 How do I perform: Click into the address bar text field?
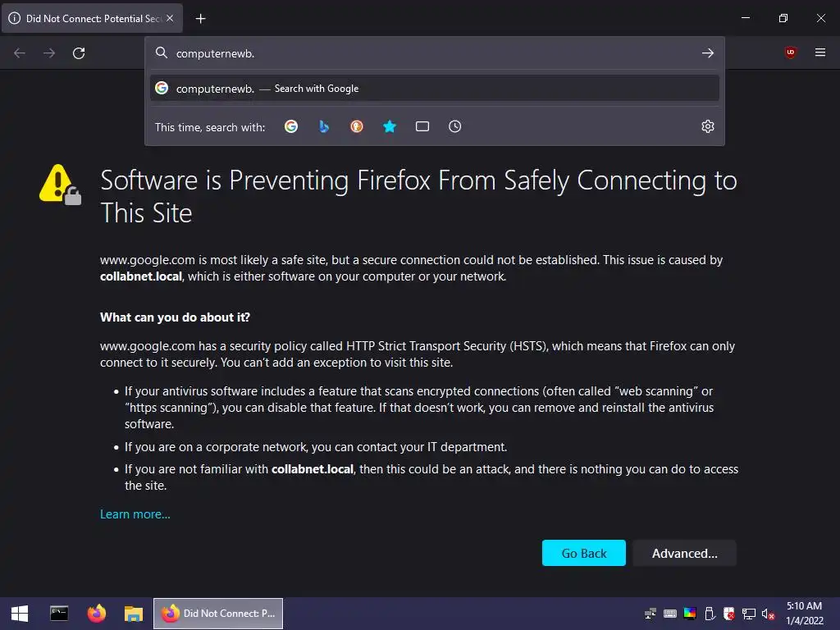[434, 53]
